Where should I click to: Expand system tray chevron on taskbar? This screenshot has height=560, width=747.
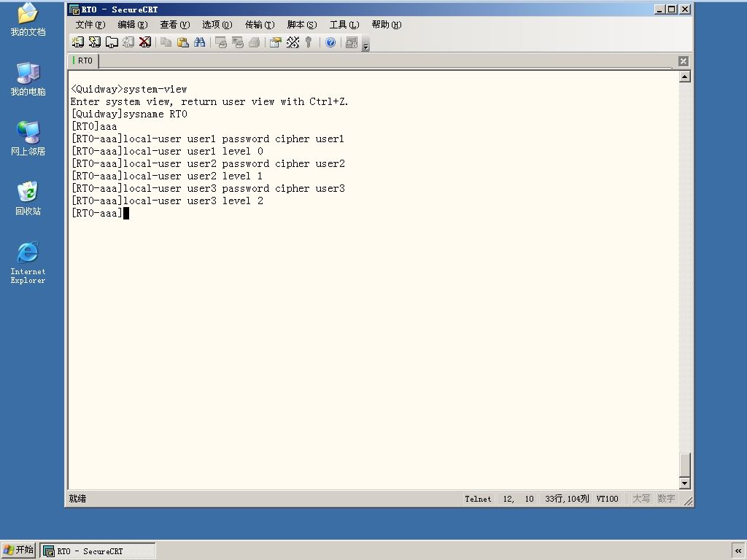(x=738, y=551)
